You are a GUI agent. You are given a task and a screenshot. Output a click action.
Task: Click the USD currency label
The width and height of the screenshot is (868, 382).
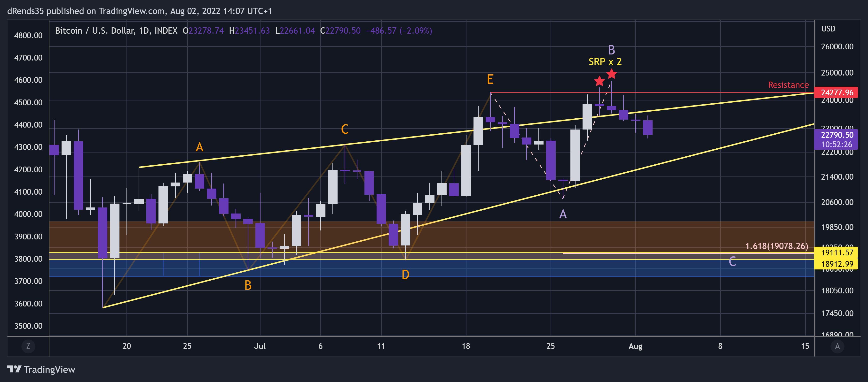pyautogui.click(x=828, y=29)
